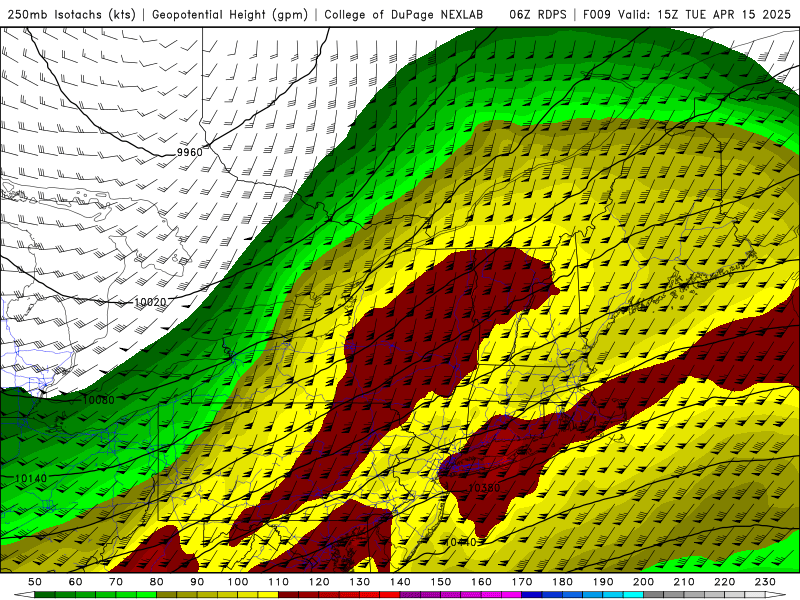Click the 220 value on the color scale

click(x=725, y=582)
